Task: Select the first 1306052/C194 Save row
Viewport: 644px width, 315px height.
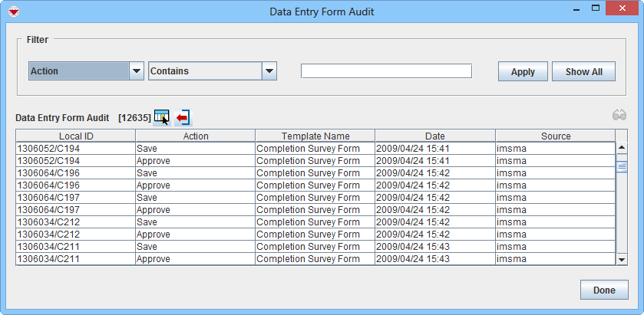Action: (76, 149)
